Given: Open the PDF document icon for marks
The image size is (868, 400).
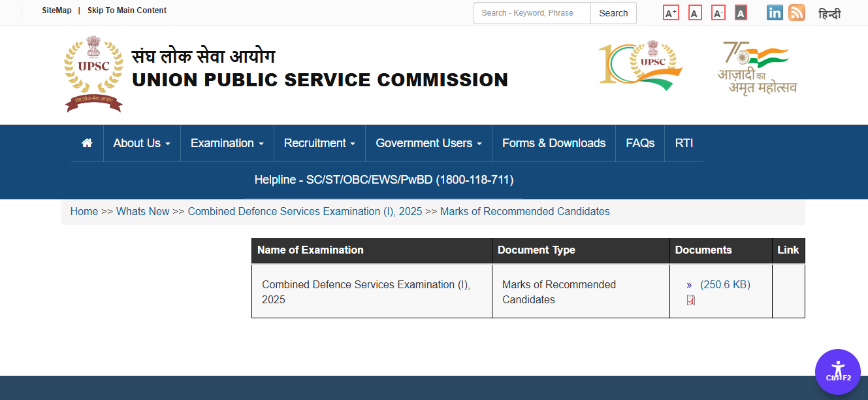Looking at the screenshot, I should (x=690, y=300).
